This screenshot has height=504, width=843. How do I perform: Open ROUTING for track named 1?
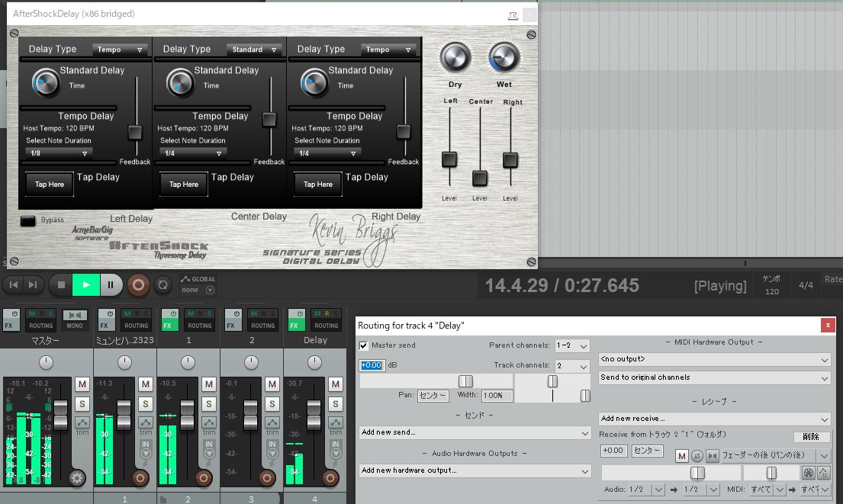[199, 325]
